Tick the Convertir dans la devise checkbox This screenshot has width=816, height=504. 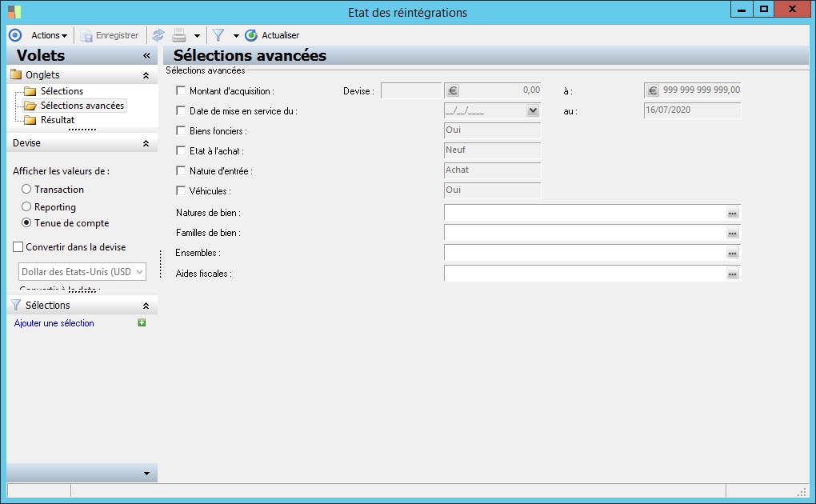click(x=18, y=246)
